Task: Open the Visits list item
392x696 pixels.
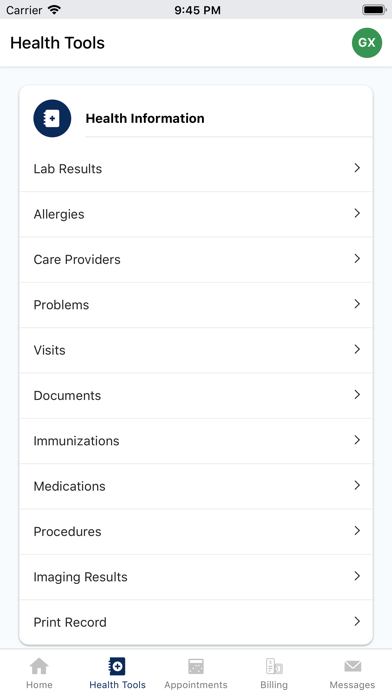Action: click(196, 350)
